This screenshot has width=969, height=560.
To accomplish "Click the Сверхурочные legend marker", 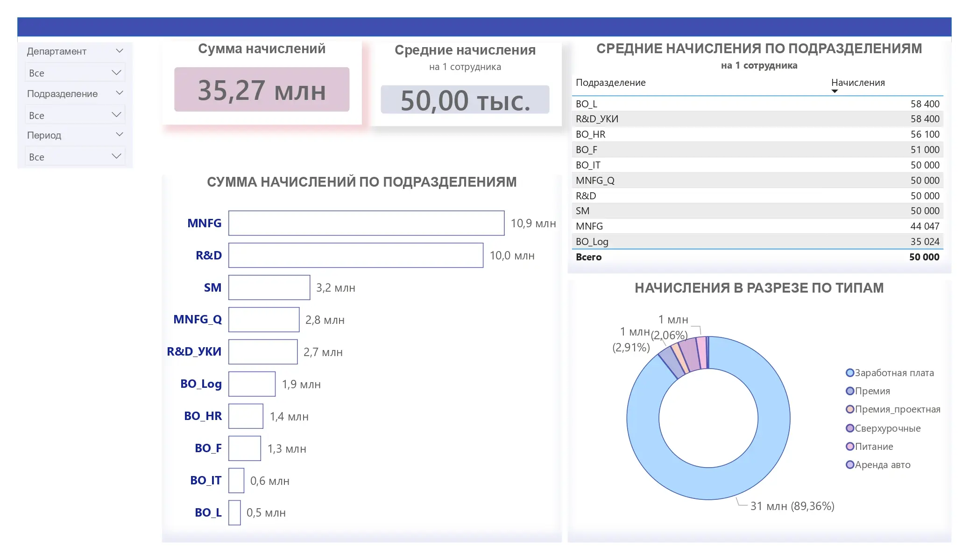I will (850, 428).
